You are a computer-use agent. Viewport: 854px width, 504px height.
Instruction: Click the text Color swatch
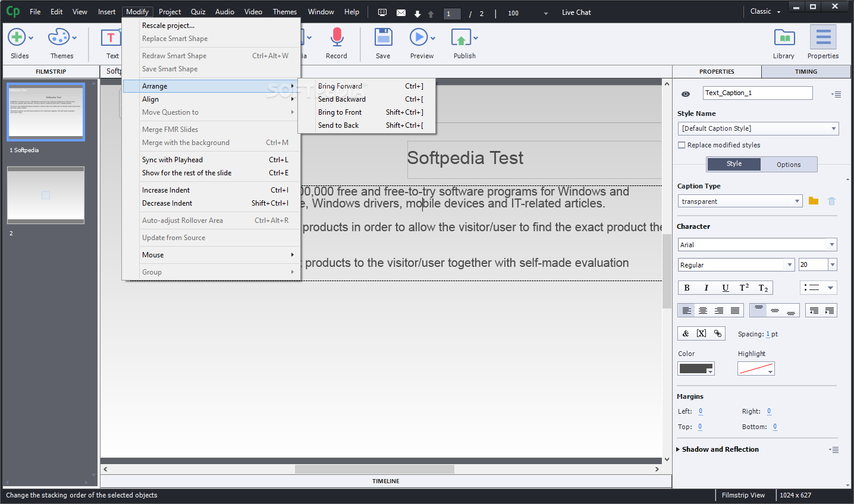coord(696,368)
